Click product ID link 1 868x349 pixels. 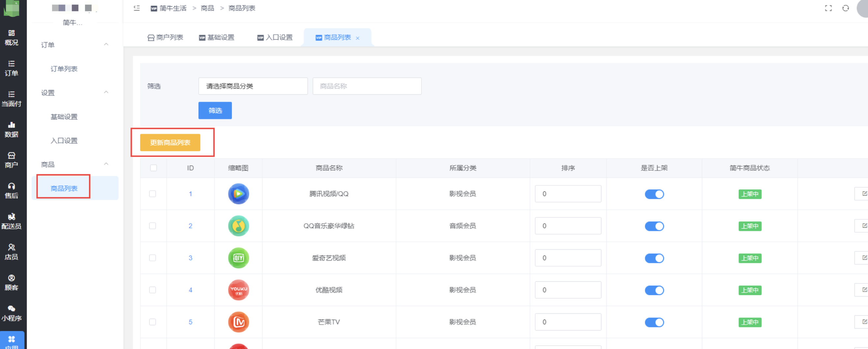pyautogui.click(x=190, y=194)
